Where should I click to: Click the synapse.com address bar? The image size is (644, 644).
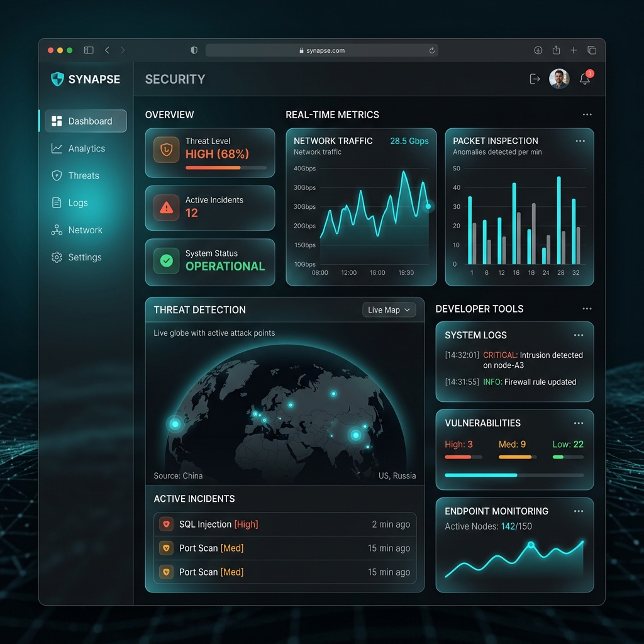click(x=321, y=50)
